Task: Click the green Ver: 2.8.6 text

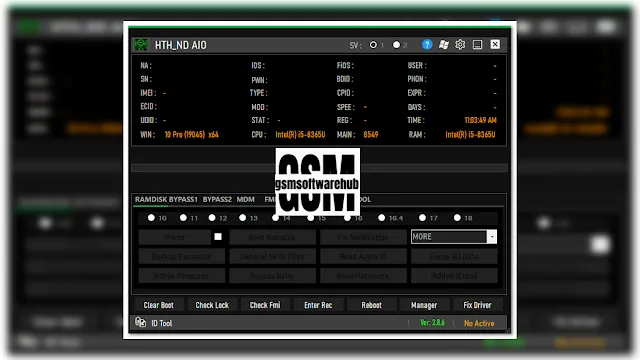Action: [x=432, y=322]
